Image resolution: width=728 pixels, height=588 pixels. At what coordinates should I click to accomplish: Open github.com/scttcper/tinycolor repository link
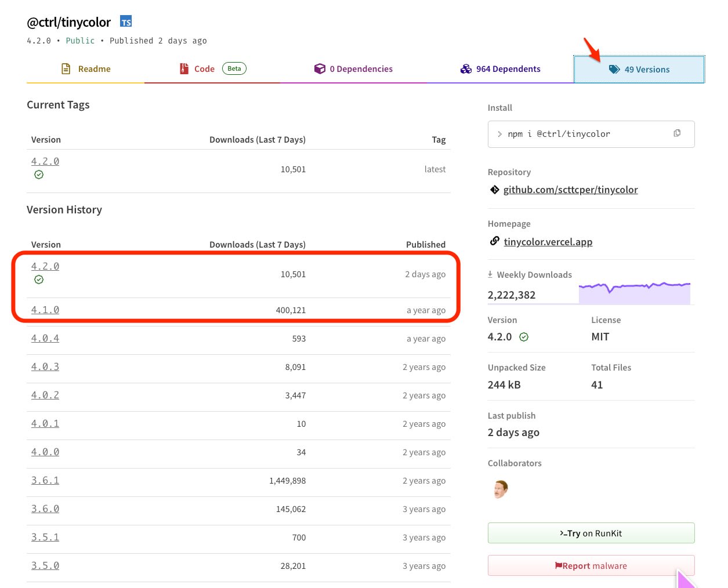(570, 190)
